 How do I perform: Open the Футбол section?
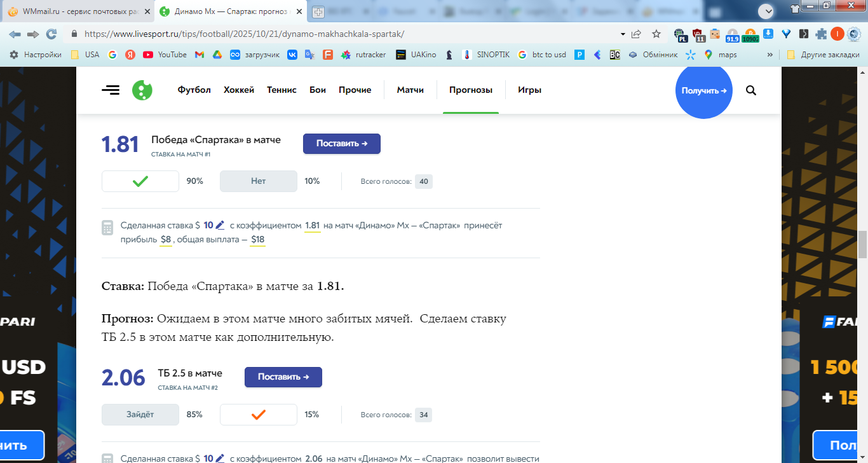(x=194, y=90)
